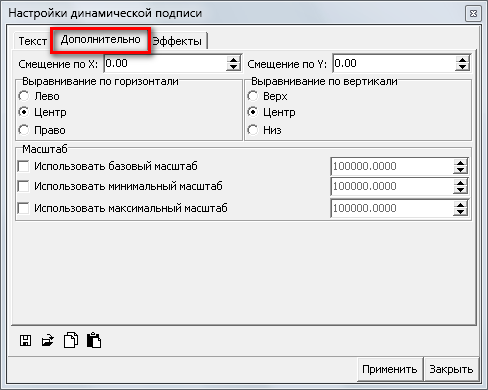Close the dialog with title bar X
Image resolution: width=488 pixels, height=390 pixels.
tap(473, 14)
